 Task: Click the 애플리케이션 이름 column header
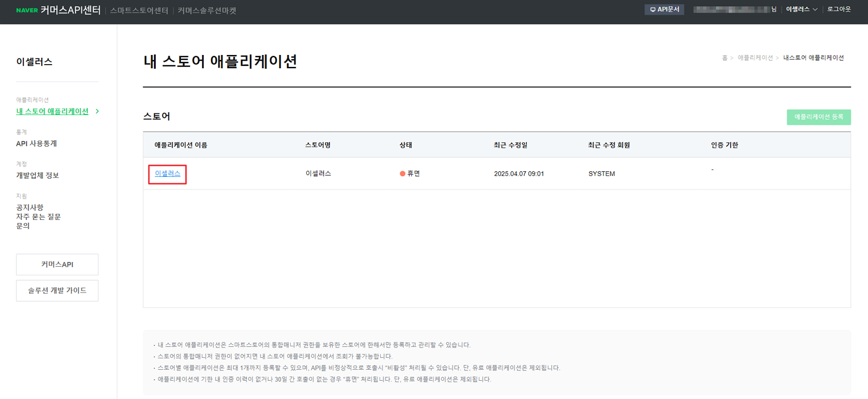[181, 145]
